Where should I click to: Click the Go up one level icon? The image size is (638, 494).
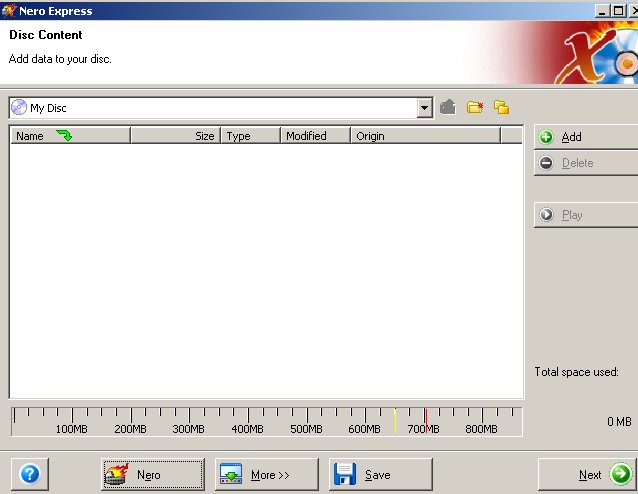coord(448,107)
